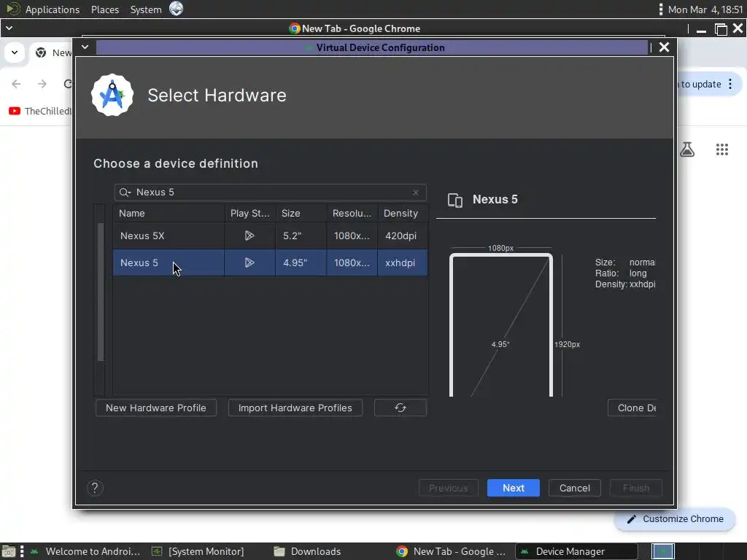The height and width of the screenshot is (560, 747).
Task: Click the clock showing Mon Mar 4
Action: coord(705,9)
